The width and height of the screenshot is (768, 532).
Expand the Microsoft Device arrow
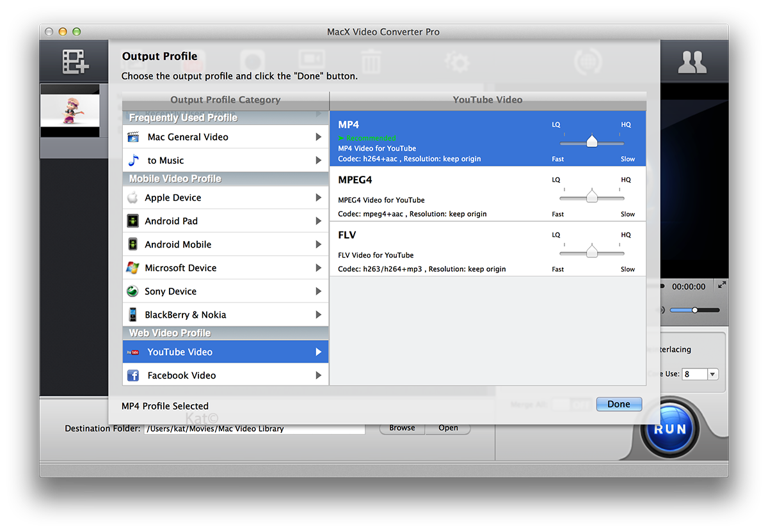tap(318, 268)
